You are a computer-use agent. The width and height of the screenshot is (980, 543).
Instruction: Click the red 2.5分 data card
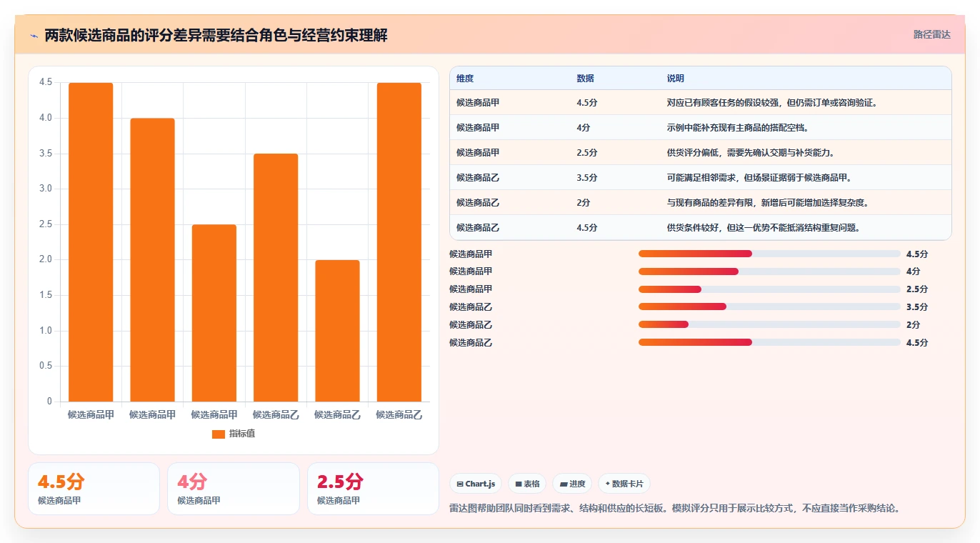click(373, 489)
